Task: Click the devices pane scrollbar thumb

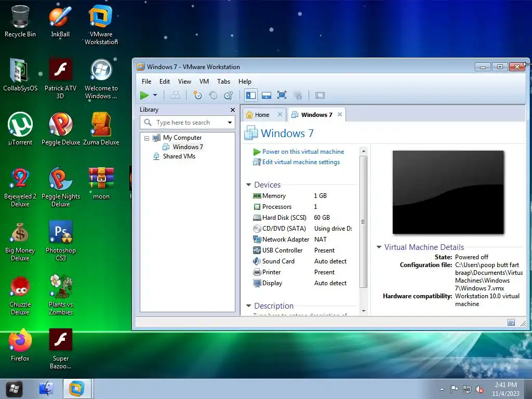Action: point(363,222)
